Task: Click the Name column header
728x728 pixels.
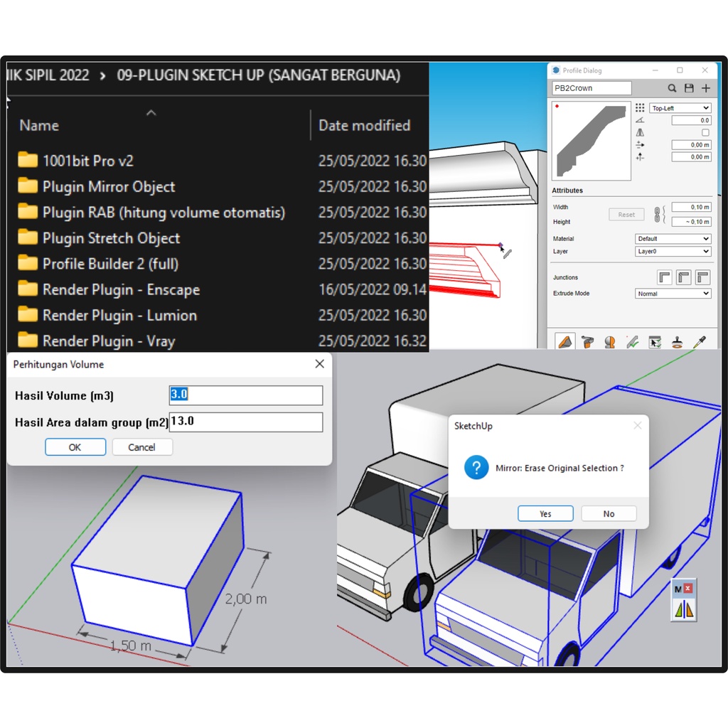Action: (x=39, y=125)
